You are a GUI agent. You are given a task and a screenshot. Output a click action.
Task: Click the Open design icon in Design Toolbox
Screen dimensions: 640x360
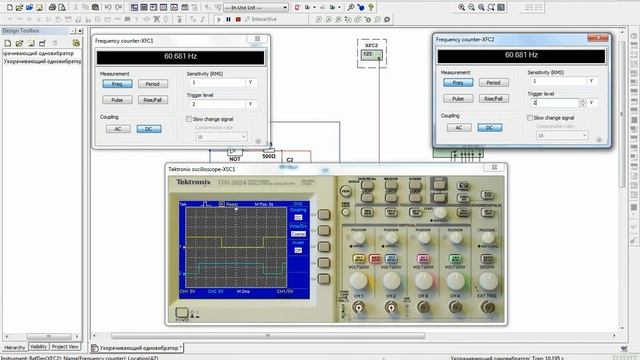[x=19, y=43]
